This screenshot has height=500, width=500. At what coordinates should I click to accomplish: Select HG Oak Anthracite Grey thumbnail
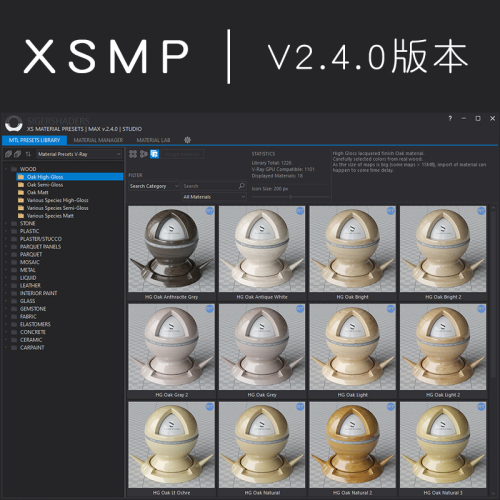(x=171, y=249)
